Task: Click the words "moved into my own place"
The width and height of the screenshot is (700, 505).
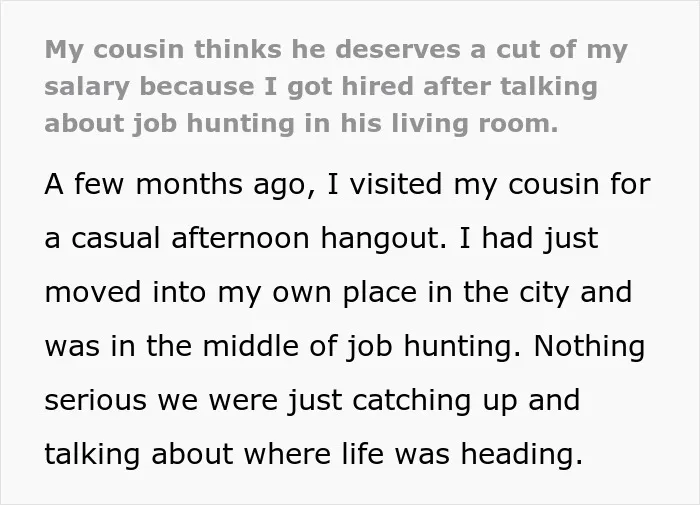Action: coord(231,293)
